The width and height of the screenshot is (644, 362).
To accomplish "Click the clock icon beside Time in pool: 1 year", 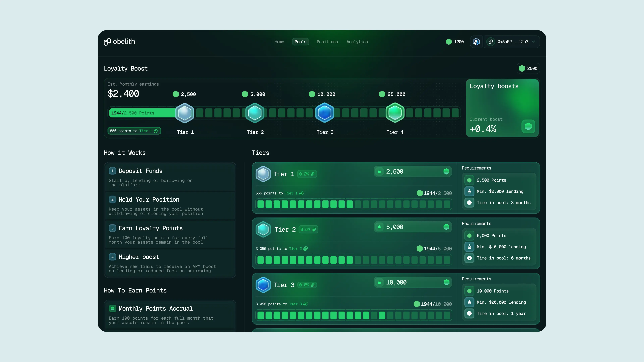I will point(469,313).
